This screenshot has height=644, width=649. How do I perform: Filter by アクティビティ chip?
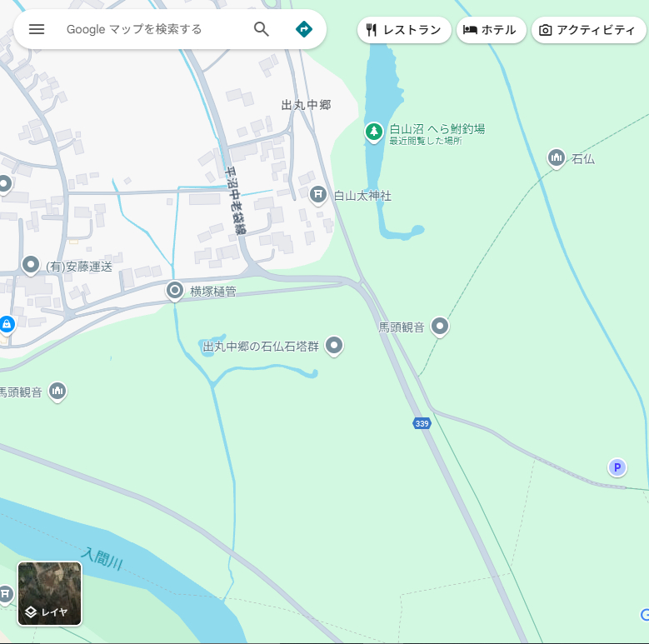point(588,30)
